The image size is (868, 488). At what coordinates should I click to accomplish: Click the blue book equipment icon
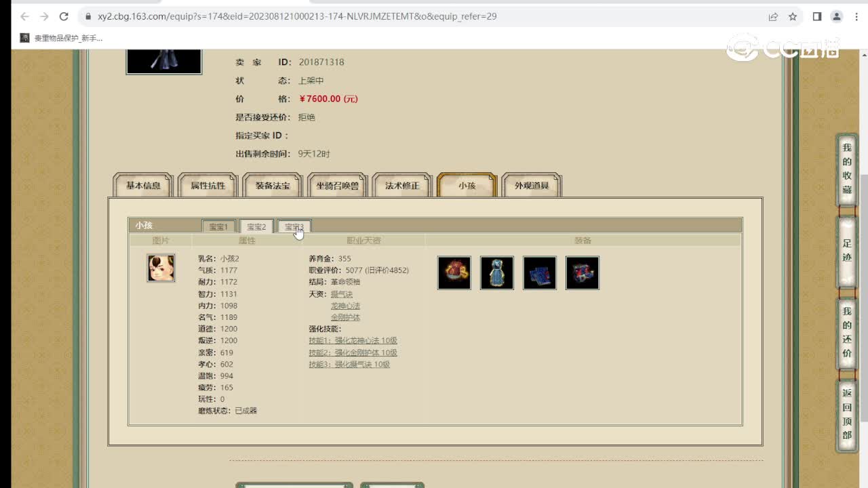[x=540, y=272]
